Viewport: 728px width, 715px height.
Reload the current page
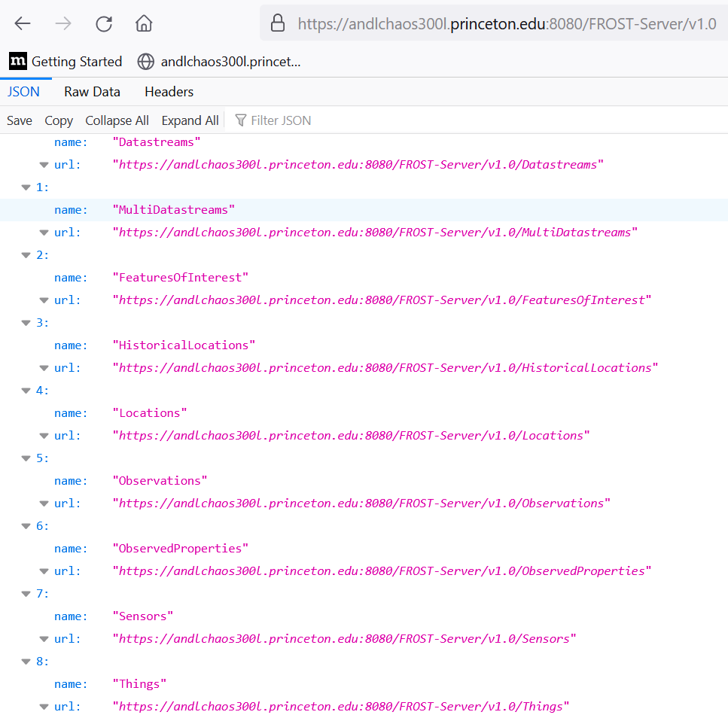104,23
